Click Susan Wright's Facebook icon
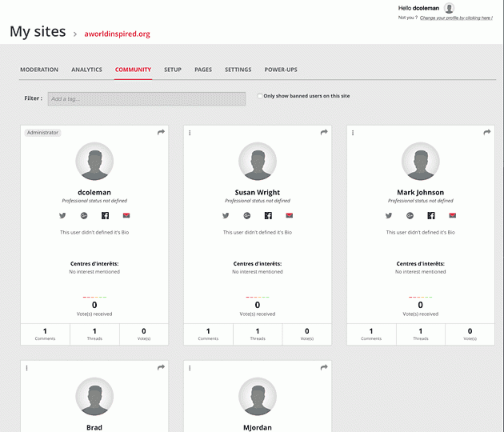Screen dimensions: 504x432 click(268, 215)
